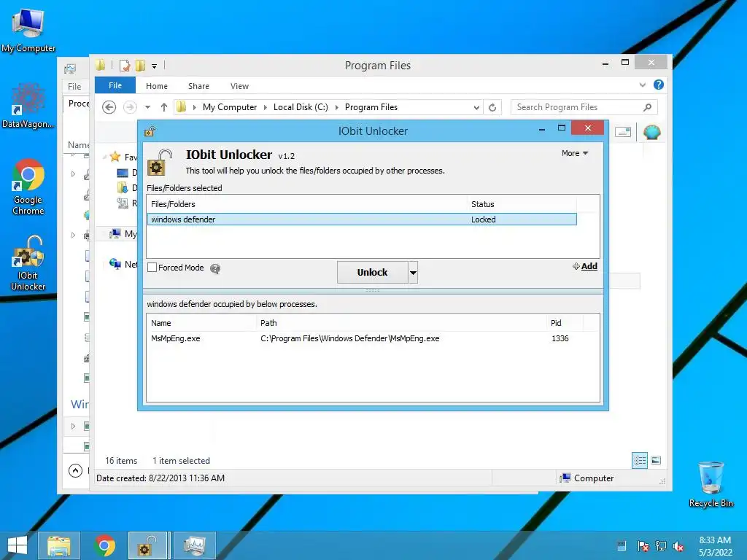Open Chrome from the taskbar

tap(104, 545)
